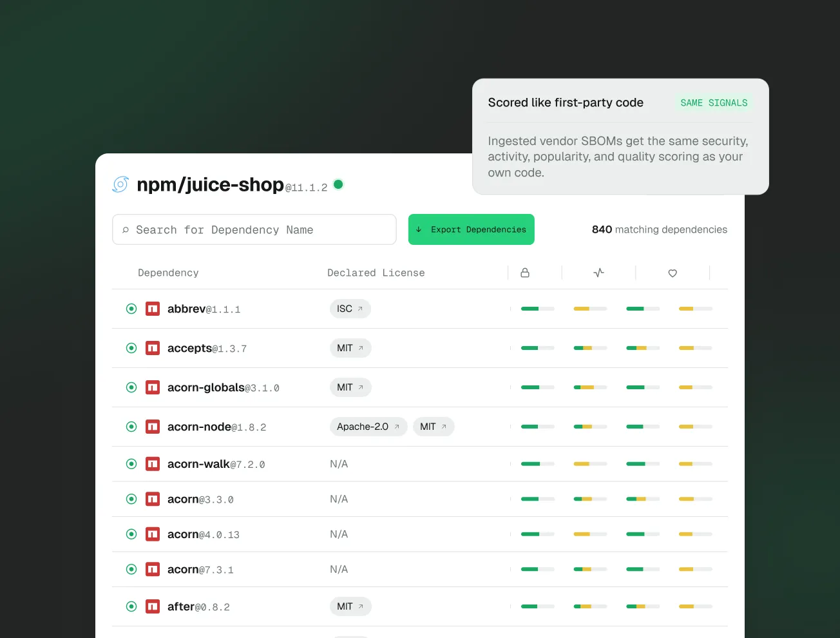Click the green circle status icon for acorn@7.3.1
The height and width of the screenshot is (638, 840).
click(x=131, y=569)
